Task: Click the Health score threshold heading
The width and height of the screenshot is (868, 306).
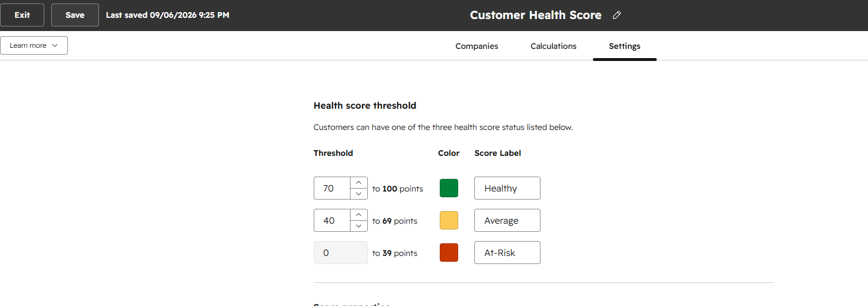Action: pyautogui.click(x=365, y=105)
